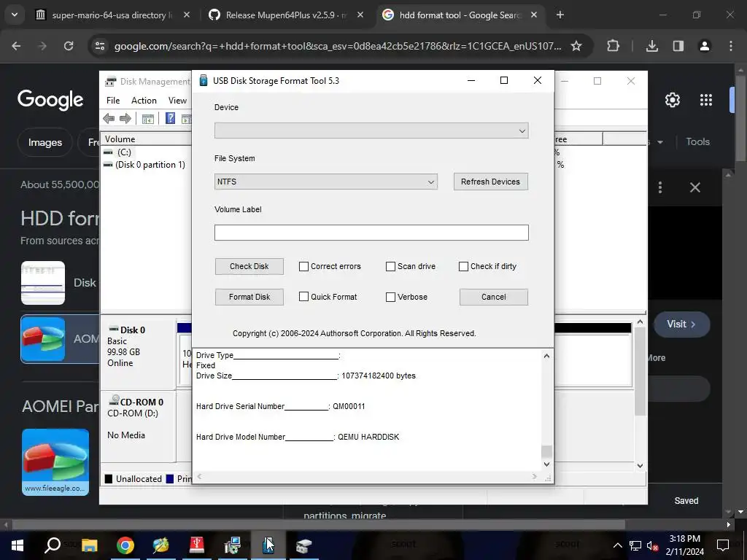Open the Chrome downloads icon
The height and width of the screenshot is (560, 747).
click(x=651, y=46)
